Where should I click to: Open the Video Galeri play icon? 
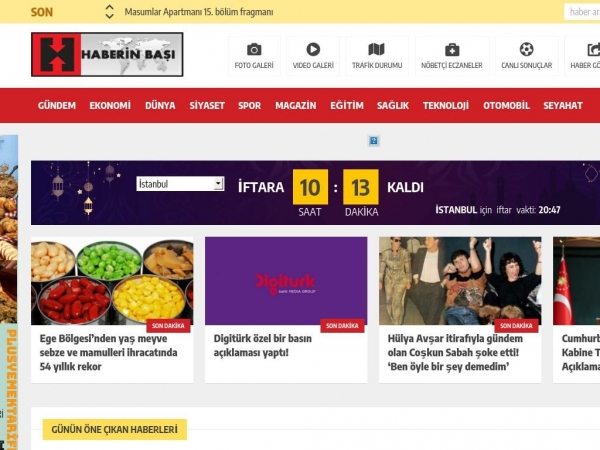coord(313,49)
